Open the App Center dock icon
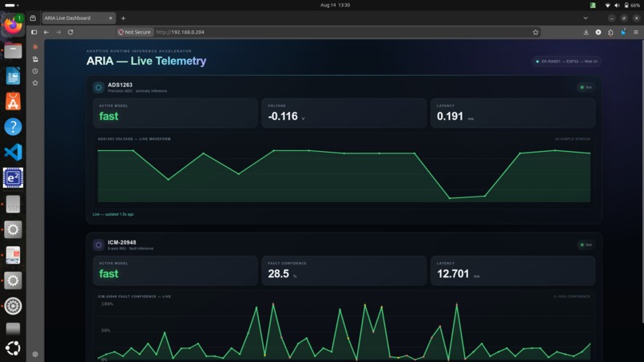 point(13,101)
